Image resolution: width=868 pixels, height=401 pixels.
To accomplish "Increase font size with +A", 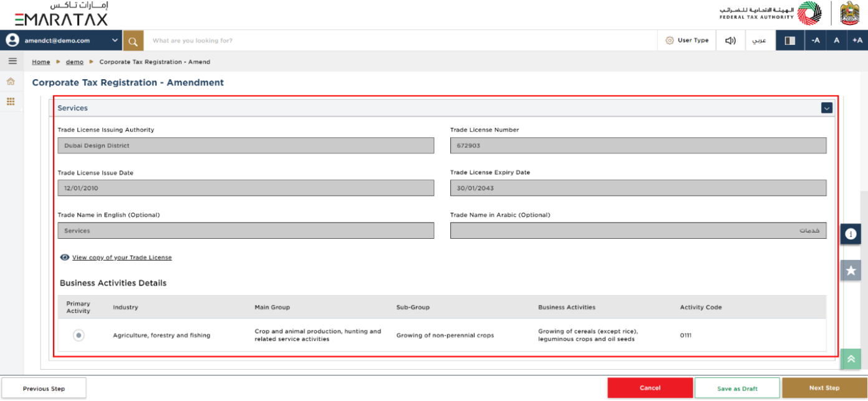I will 858,41.
